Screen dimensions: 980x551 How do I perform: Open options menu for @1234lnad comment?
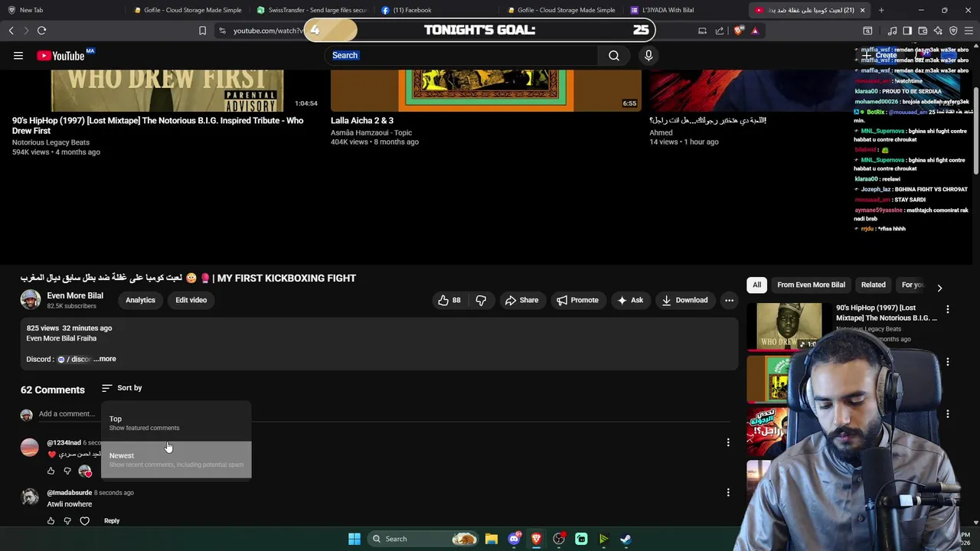click(728, 442)
